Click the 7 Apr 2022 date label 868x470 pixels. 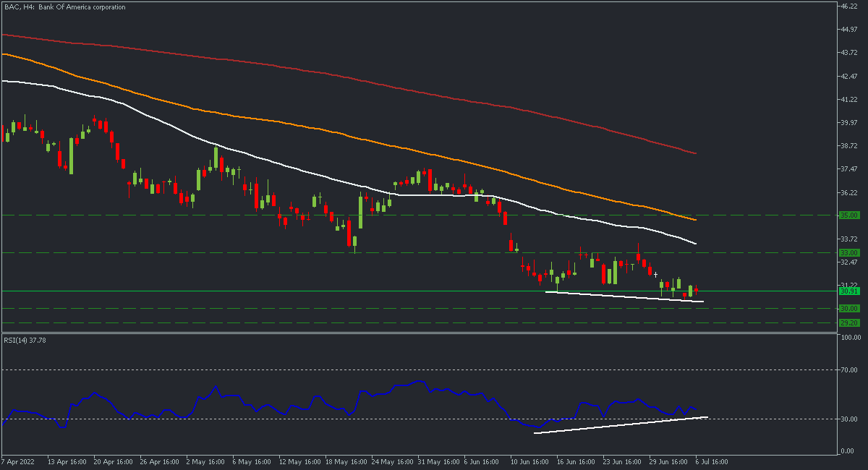click(20, 461)
